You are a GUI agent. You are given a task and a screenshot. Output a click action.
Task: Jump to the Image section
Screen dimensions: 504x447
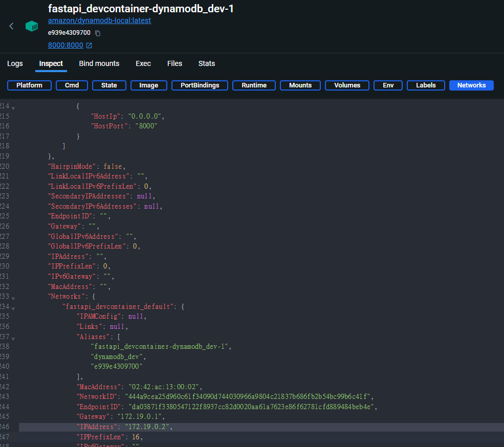[x=148, y=85]
